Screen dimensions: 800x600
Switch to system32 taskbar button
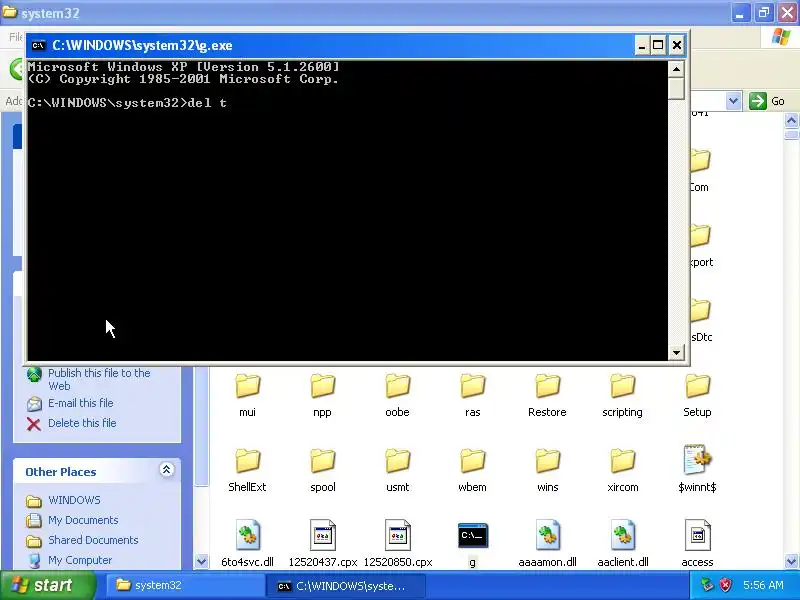point(185,585)
